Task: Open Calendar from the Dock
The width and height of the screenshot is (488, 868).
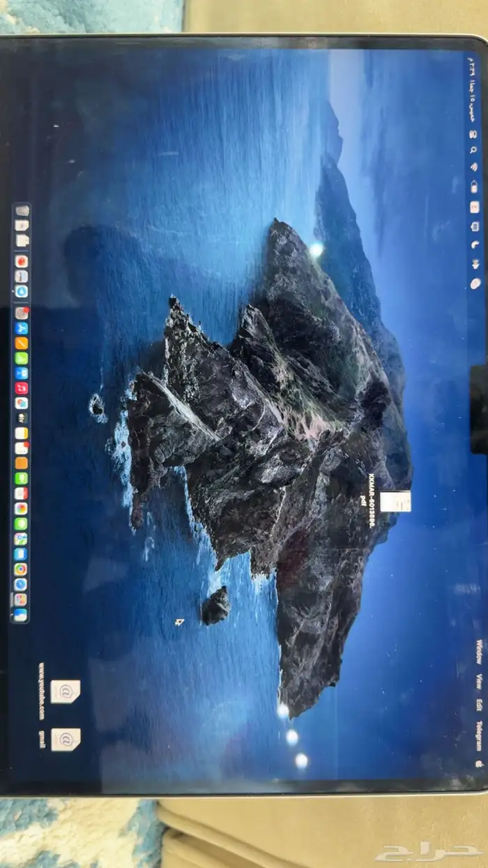Action: coord(22,493)
